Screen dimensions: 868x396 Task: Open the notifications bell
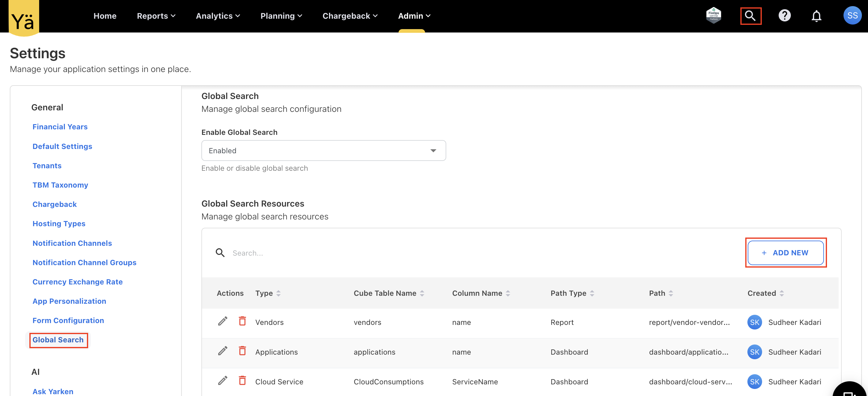pos(817,16)
